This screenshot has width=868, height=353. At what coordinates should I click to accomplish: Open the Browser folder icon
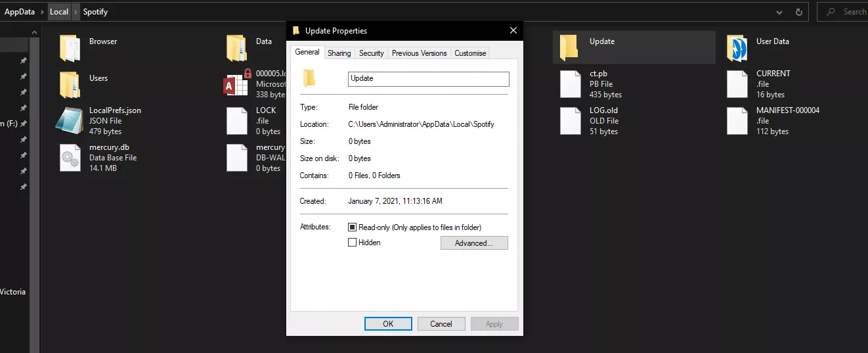pos(70,48)
